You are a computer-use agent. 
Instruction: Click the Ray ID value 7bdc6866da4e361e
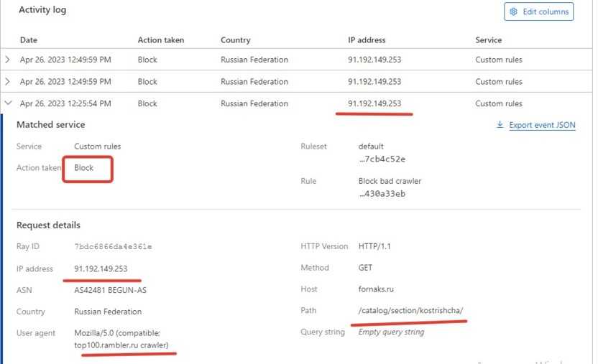113,247
